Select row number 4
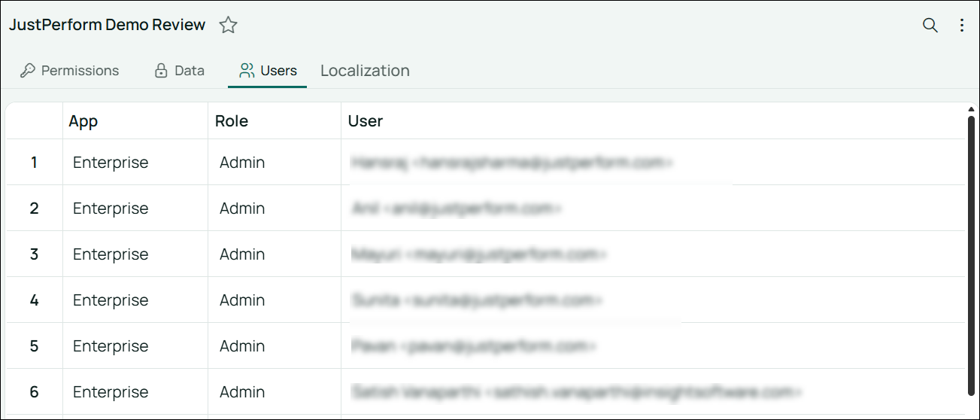The height and width of the screenshot is (420, 980). [x=34, y=300]
